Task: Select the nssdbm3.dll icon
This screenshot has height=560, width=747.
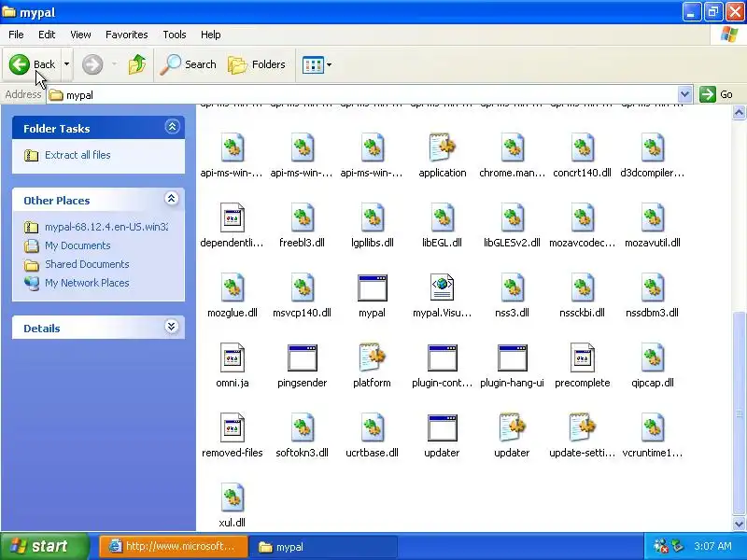Action: click(x=652, y=287)
